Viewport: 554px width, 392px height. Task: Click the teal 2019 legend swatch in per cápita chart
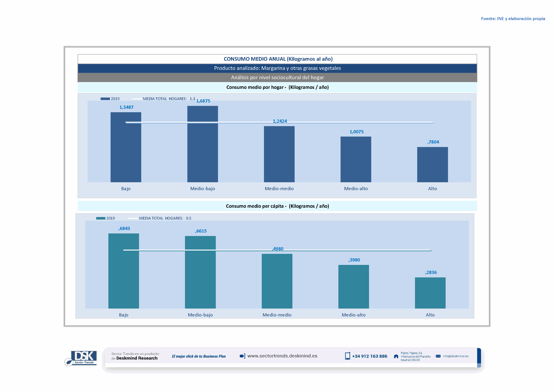pos(101,218)
